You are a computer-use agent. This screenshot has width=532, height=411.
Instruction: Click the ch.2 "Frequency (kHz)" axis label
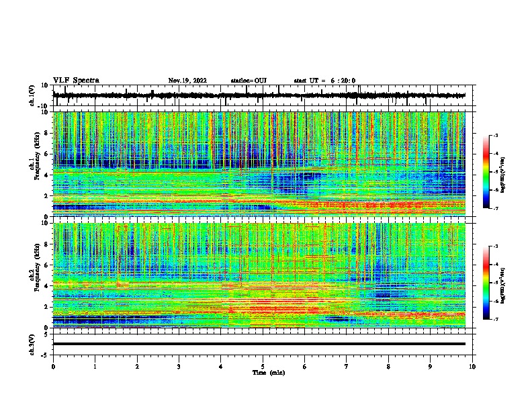click(x=37, y=267)
